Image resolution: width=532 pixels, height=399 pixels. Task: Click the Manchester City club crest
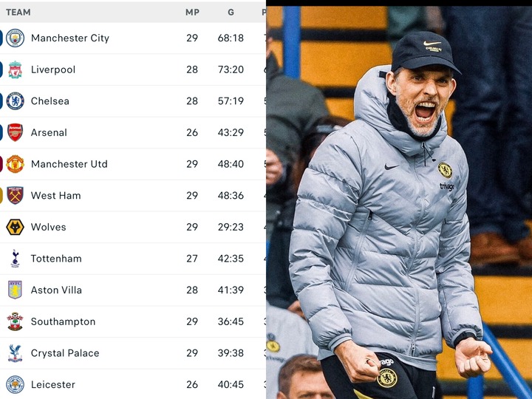[15, 38]
